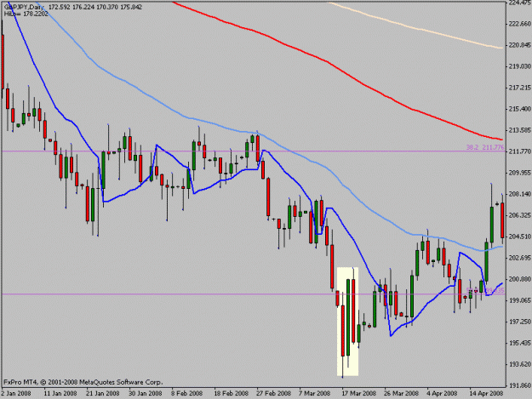Click price axis label 193.620
Viewport: 532px width, 399px height.
coord(519,364)
